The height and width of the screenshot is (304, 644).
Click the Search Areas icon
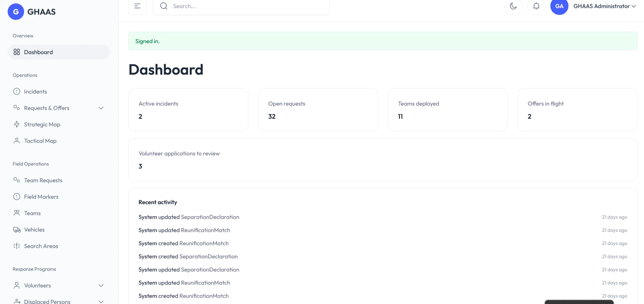(17, 246)
